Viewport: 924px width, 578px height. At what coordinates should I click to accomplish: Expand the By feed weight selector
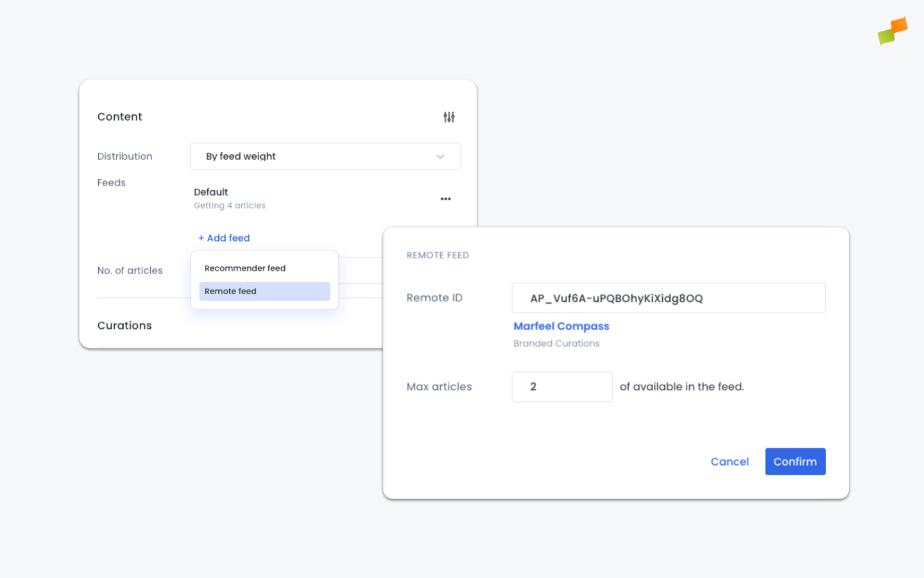coord(325,156)
